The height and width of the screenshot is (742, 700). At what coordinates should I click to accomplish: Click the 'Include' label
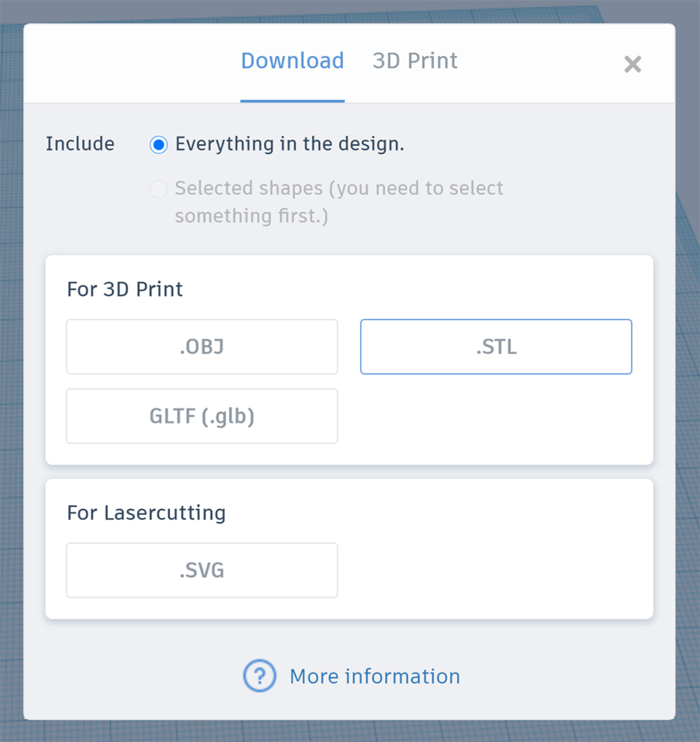coord(80,144)
